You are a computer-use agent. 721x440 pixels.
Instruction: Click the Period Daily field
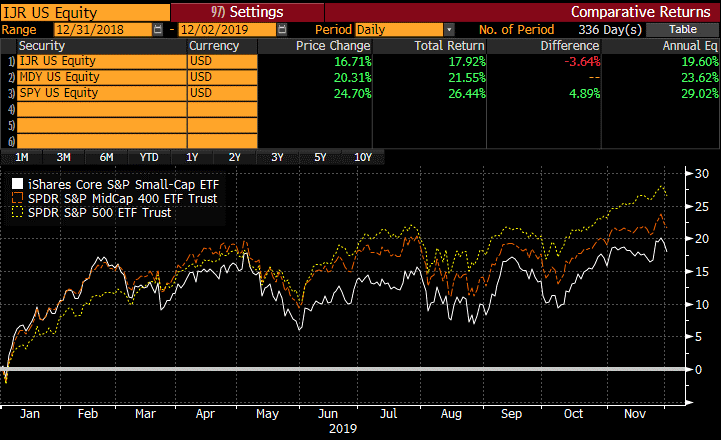(x=399, y=30)
